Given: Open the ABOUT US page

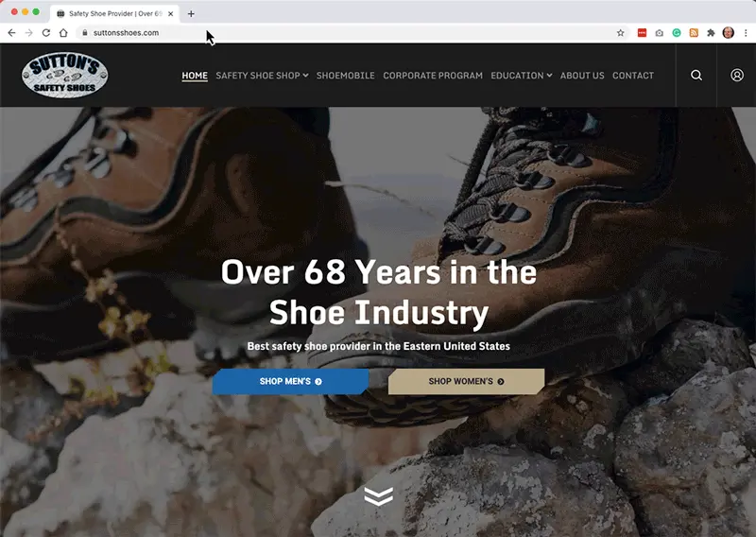Looking at the screenshot, I should tap(582, 76).
